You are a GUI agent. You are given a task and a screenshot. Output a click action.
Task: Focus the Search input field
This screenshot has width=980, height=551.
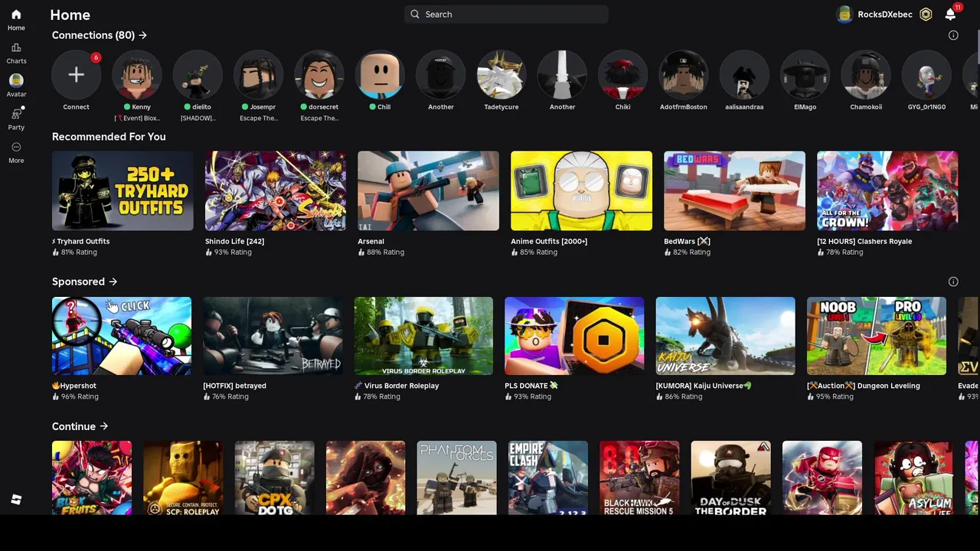pyautogui.click(x=506, y=14)
